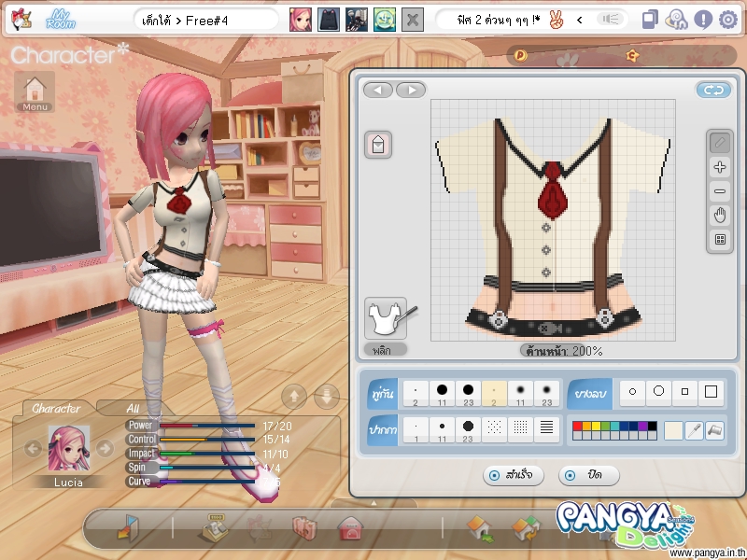Screen dimensions: 747x560
Task: Click the swap/rotate view button in editor
Action: [713, 90]
